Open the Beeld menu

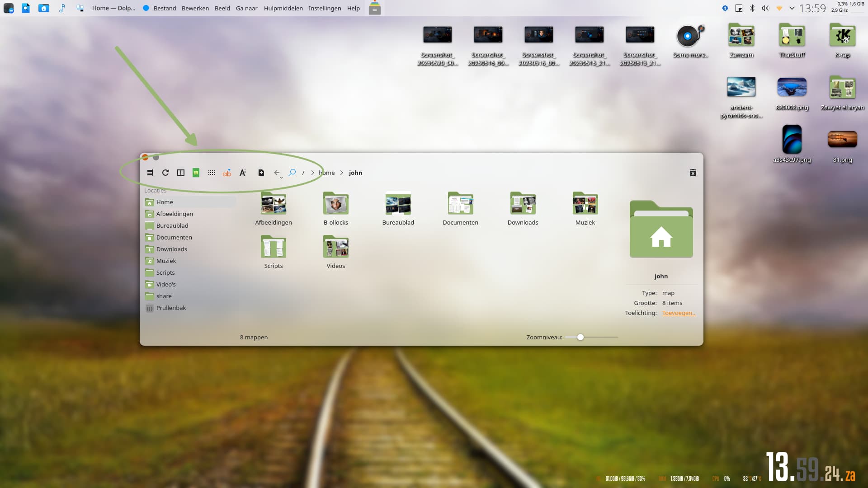point(222,8)
